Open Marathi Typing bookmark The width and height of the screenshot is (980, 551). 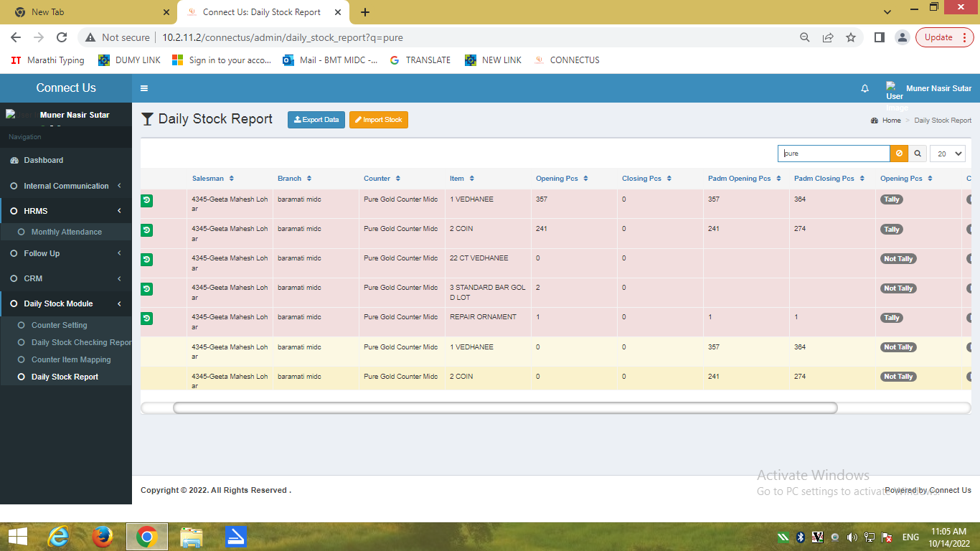point(48,60)
